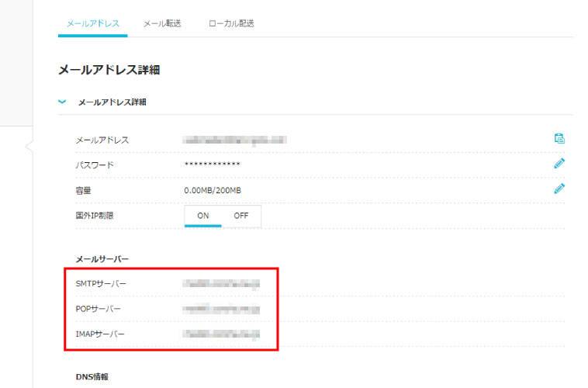
Task: Click the 国外IP制限 row label
Action: (x=95, y=215)
